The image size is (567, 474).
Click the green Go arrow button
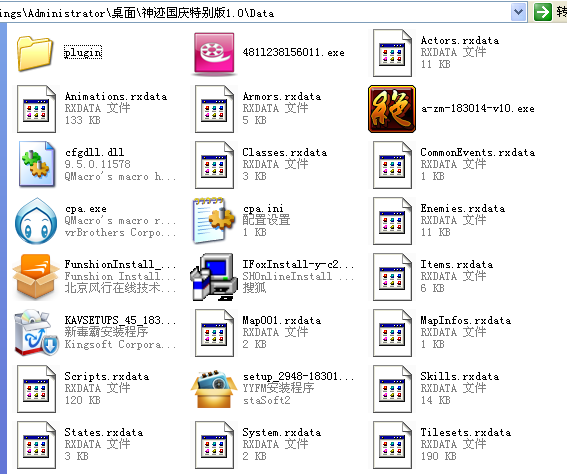pos(542,12)
